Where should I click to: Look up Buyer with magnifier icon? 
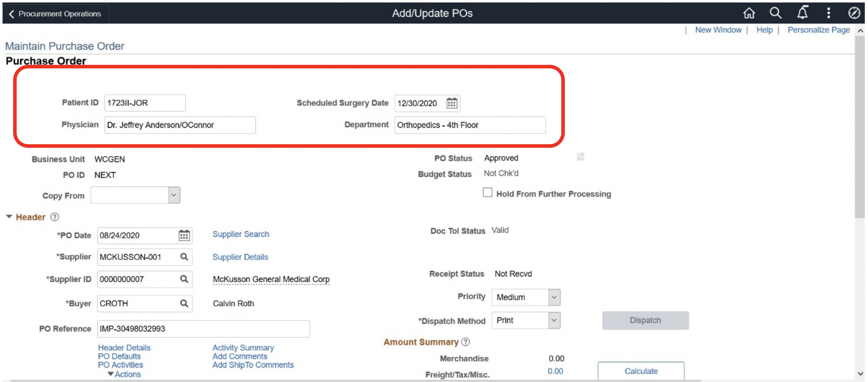(x=184, y=303)
